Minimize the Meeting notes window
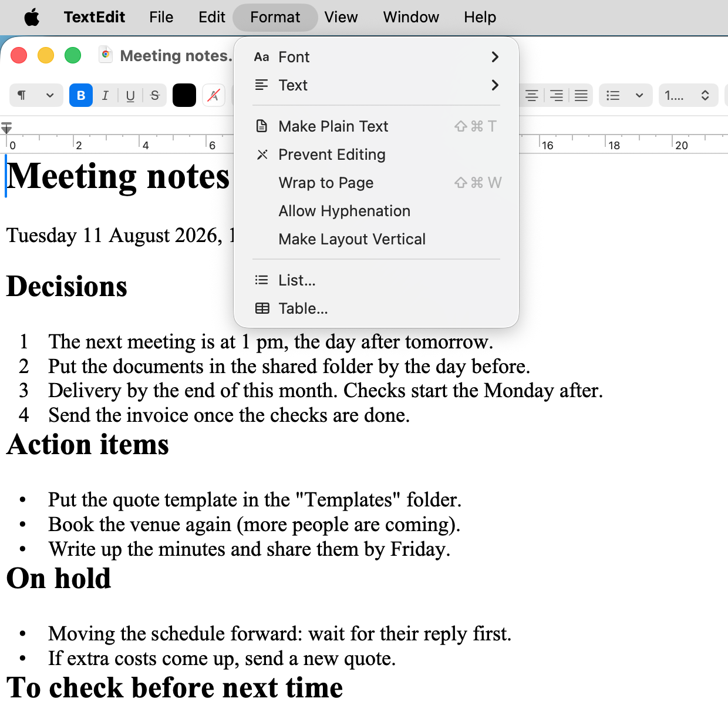 pos(46,55)
